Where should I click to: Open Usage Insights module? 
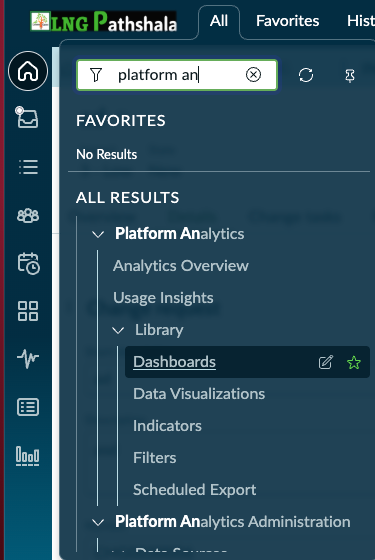tap(163, 298)
